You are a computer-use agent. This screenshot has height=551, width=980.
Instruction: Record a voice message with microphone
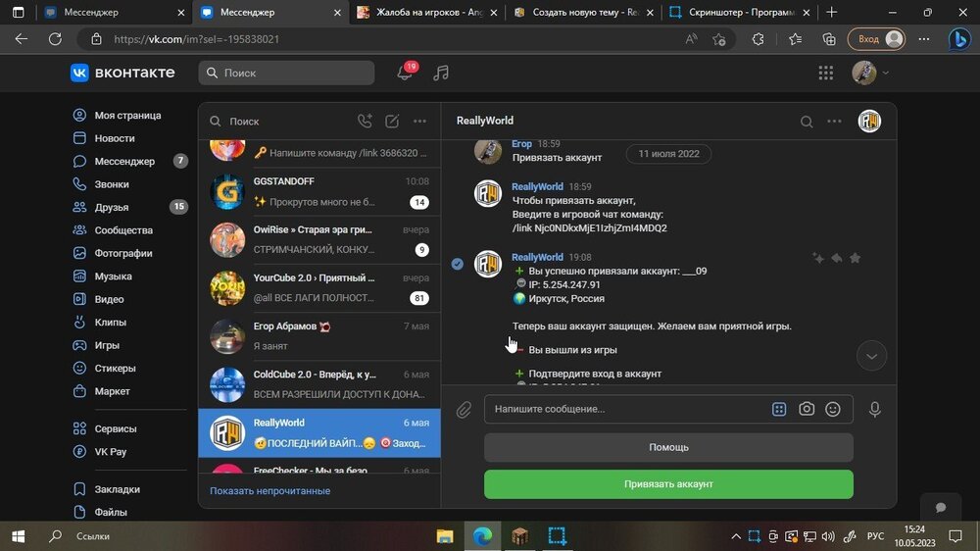(x=875, y=409)
